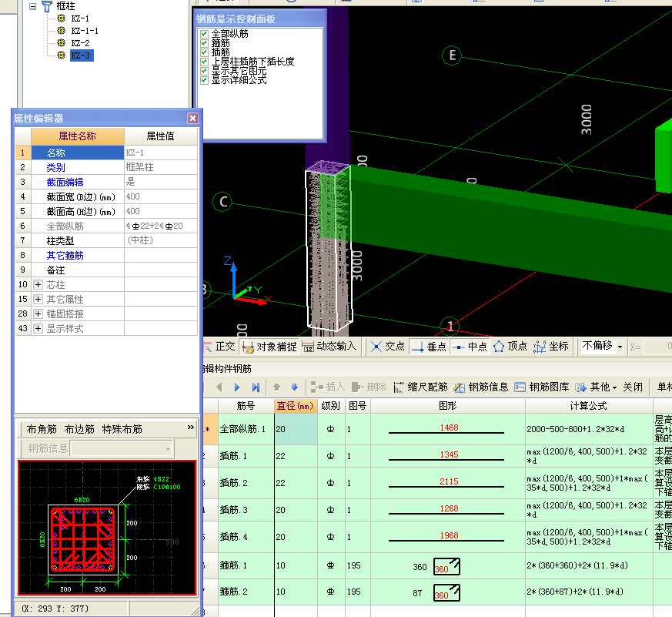
Task: Expand the 芯柱 property group
Action: pyautogui.click(x=38, y=285)
